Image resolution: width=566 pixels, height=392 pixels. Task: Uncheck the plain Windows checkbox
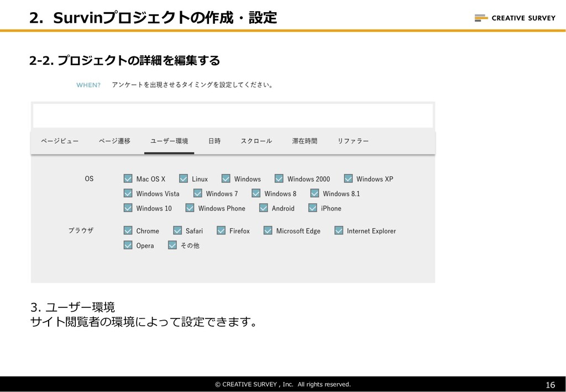click(226, 179)
